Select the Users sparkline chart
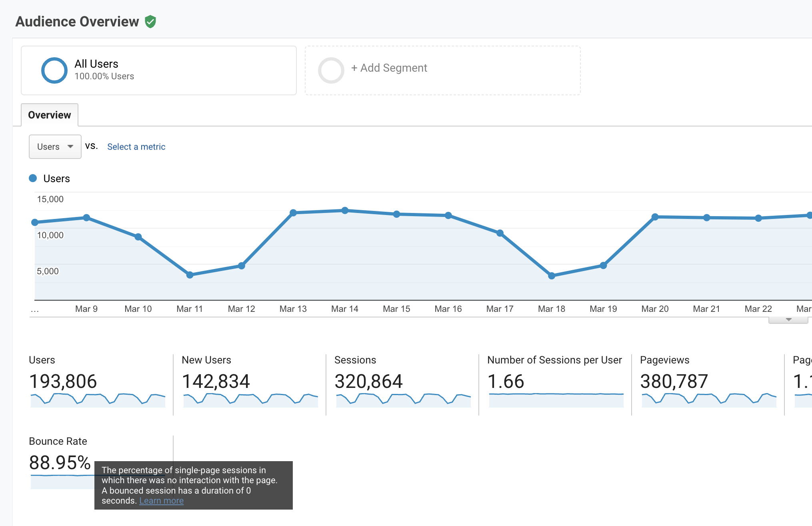The image size is (812, 526). [x=98, y=400]
